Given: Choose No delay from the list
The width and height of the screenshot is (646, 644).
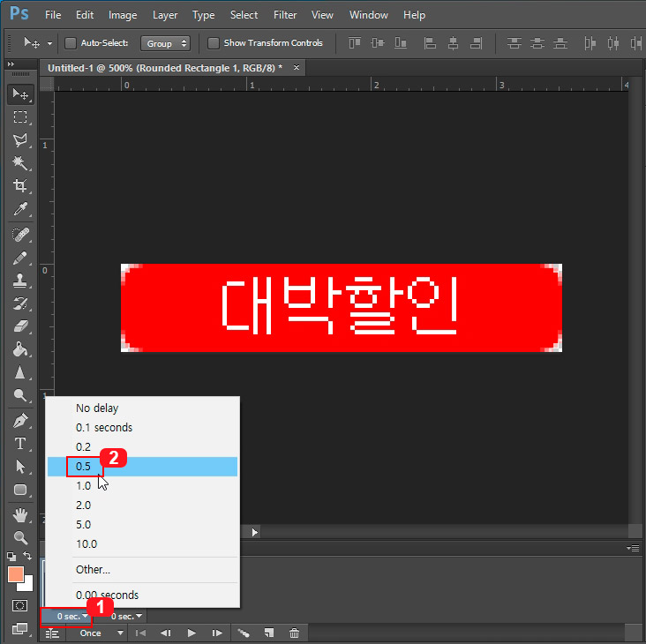Looking at the screenshot, I should click(x=142, y=408).
